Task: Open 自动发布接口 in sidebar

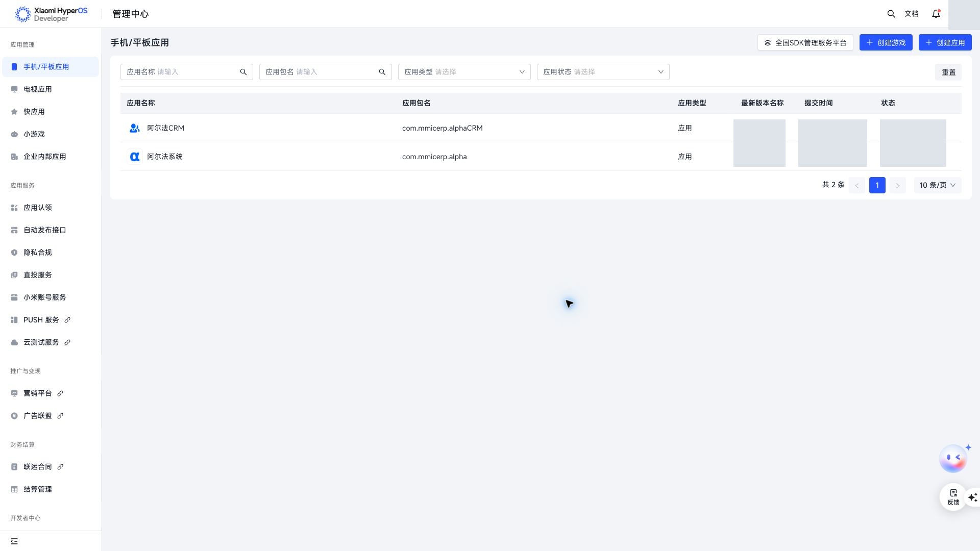Action: coord(51,230)
